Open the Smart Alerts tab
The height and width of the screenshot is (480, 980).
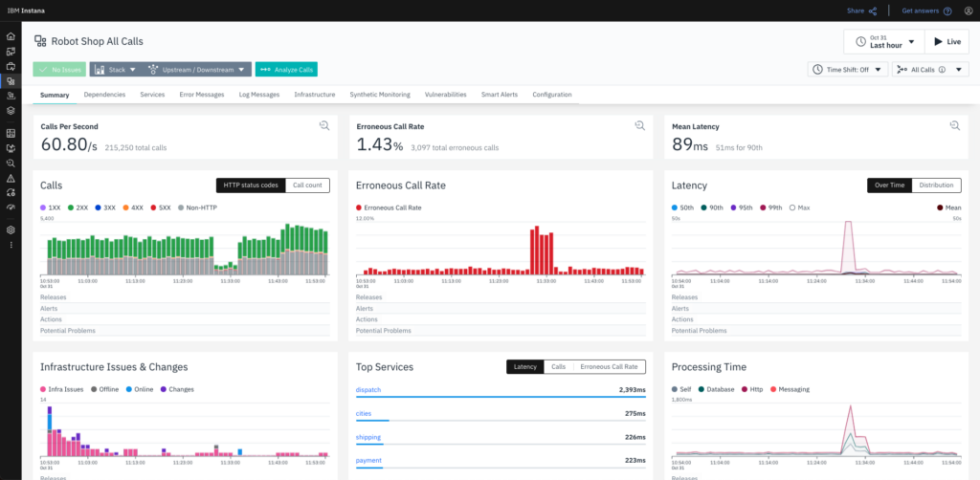500,95
